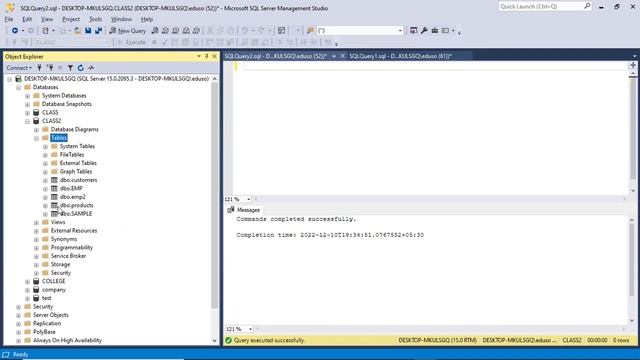The image size is (640, 360).
Task: Click the Analysis Services DAX Query icon
Action: 196,31
